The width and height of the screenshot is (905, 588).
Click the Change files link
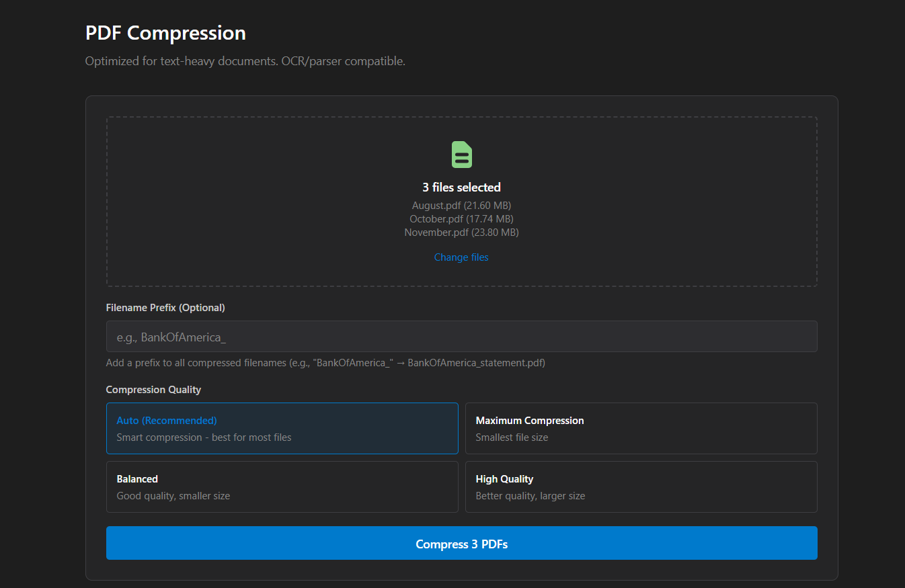[x=461, y=257]
